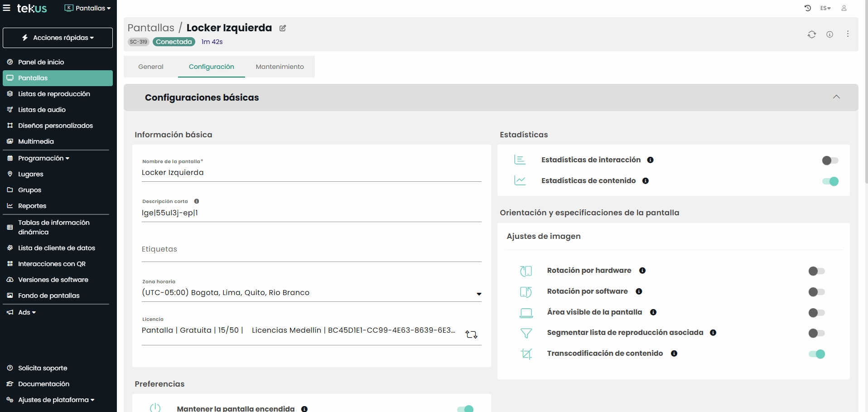The height and width of the screenshot is (412, 868).
Task: Open the Acciones rápidas dropdown
Action: [x=58, y=38]
